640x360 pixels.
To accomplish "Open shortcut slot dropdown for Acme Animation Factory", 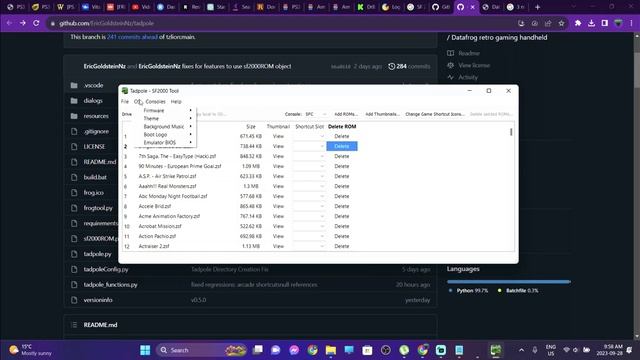I will tap(309, 216).
